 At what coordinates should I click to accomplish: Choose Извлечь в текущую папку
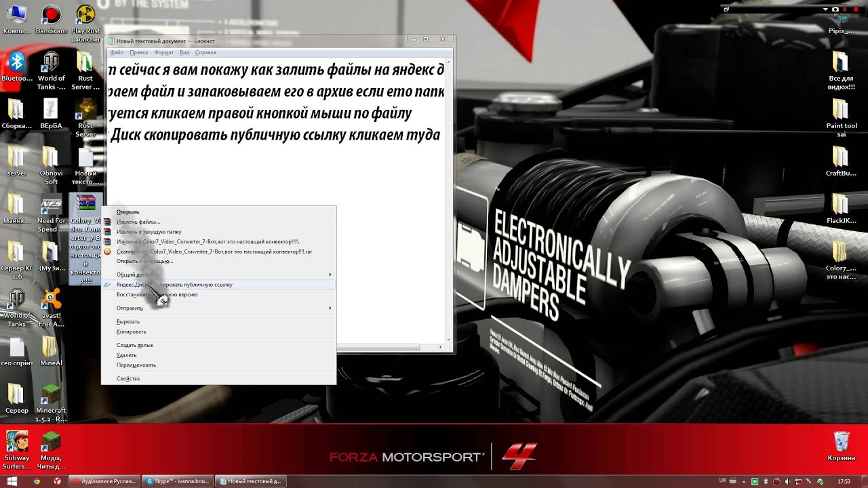(218, 232)
